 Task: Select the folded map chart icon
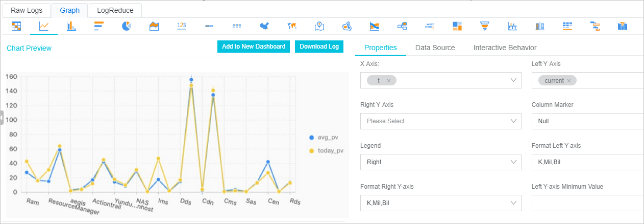[x=623, y=26]
